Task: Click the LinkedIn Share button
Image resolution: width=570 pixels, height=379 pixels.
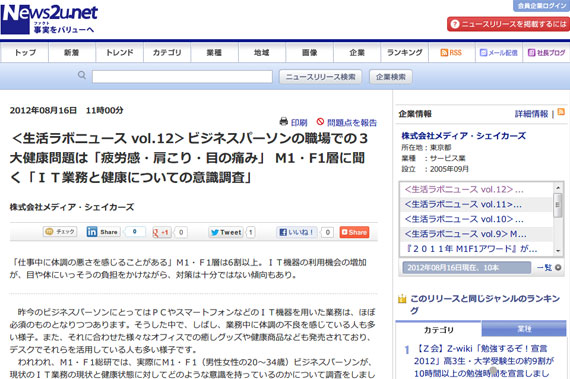Action: point(103,232)
